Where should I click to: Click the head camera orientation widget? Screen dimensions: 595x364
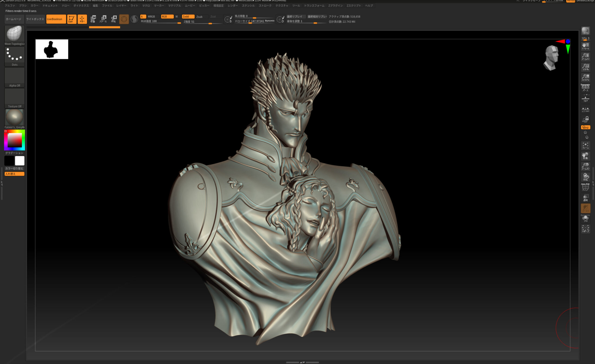point(552,58)
